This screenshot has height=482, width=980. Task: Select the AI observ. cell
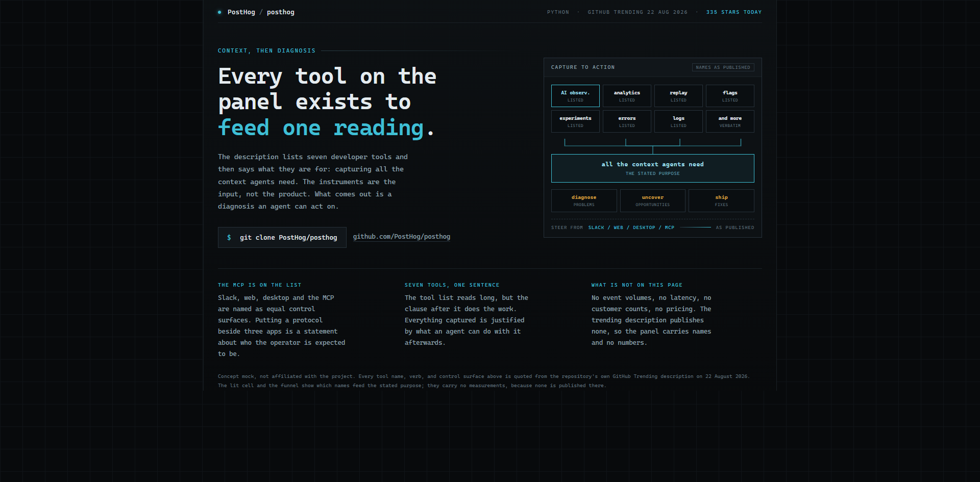pyautogui.click(x=575, y=96)
